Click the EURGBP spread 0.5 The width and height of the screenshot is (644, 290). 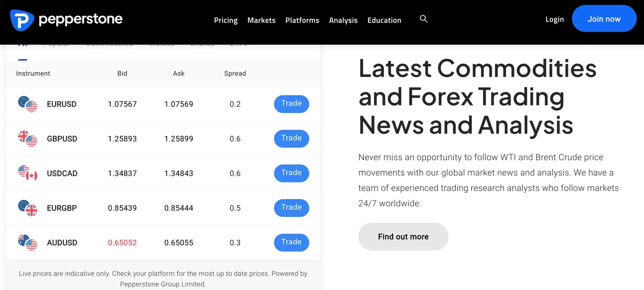(x=235, y=208)
